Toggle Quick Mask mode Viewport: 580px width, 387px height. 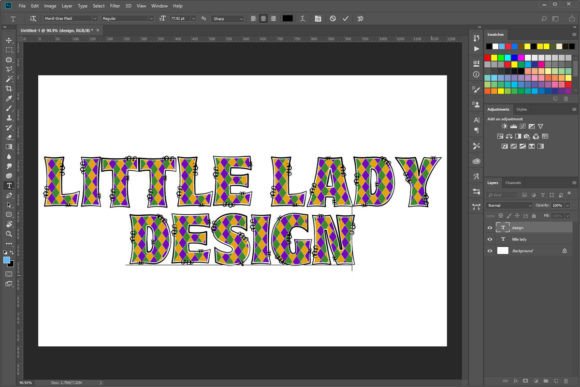point(9,274)
